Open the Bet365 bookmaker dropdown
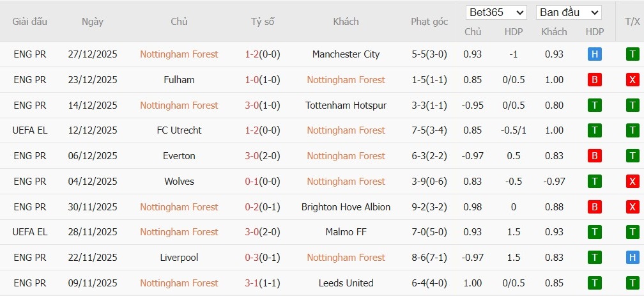 [496, 12]
